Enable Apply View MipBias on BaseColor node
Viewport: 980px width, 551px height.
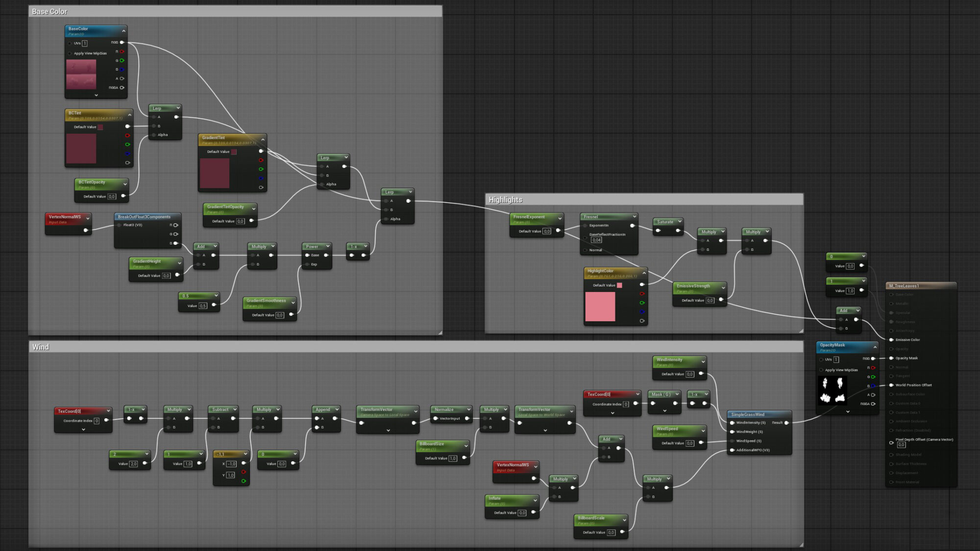[70, 53]
